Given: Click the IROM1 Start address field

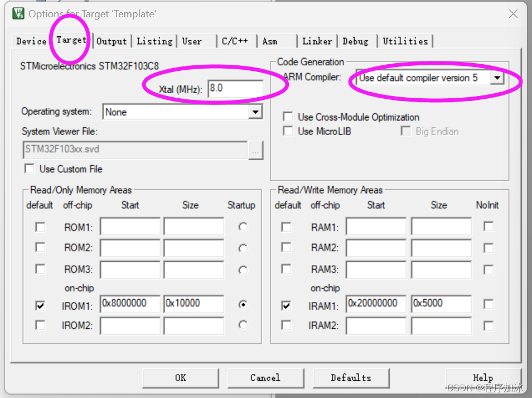Looking at the screenshot, I should (130, 304).
